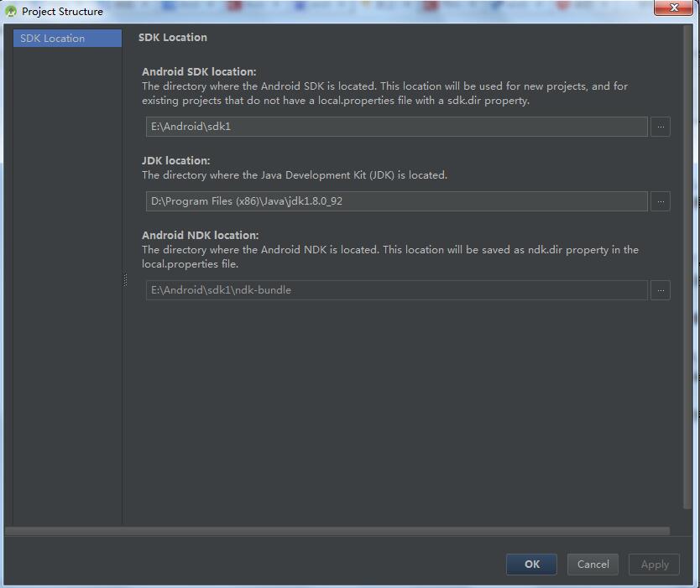
Task: Click the 'Android NDK location:' label
Action: [x=201, y=235]
